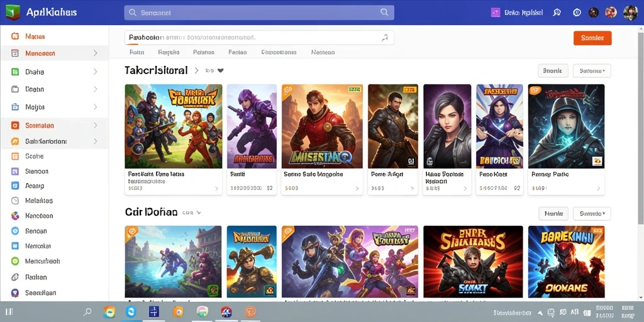Open the red-jacket hero game thumbnail
This screenshot has width=644, height=322.
(322, 126)
